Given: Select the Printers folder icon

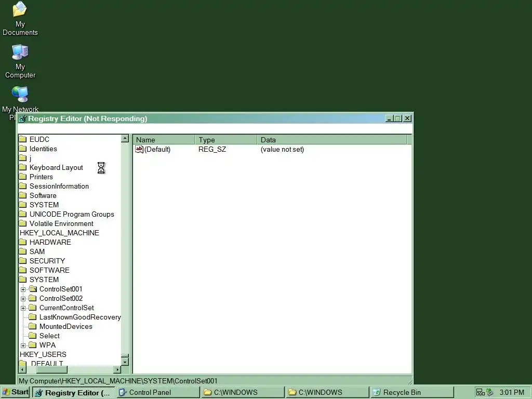Looking at the screenshot, I should pos(23,177).
